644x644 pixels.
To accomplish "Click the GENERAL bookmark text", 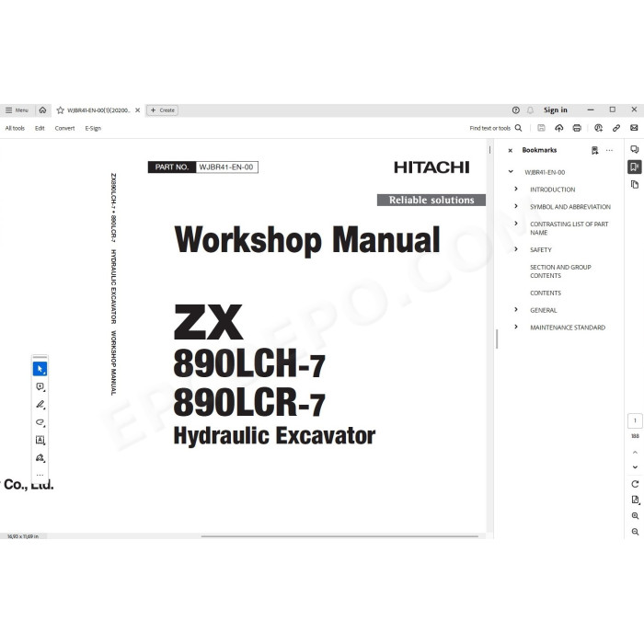I will 544,311.
